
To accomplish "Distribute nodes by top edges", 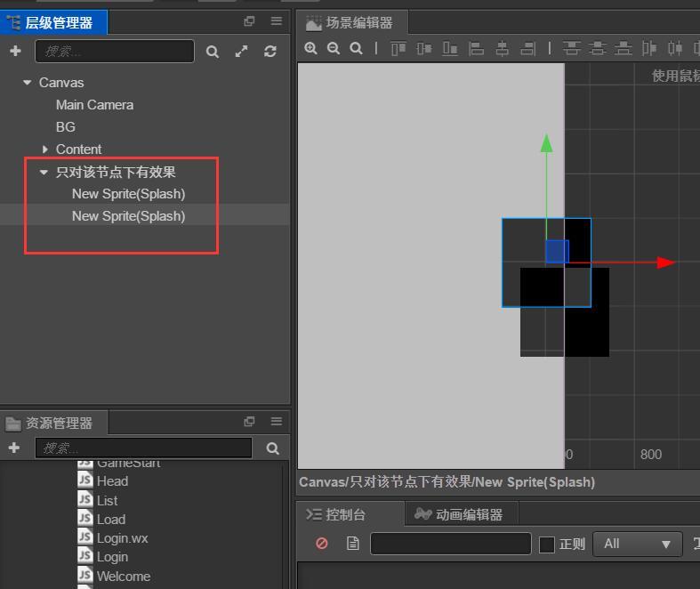I will point(571,48).
